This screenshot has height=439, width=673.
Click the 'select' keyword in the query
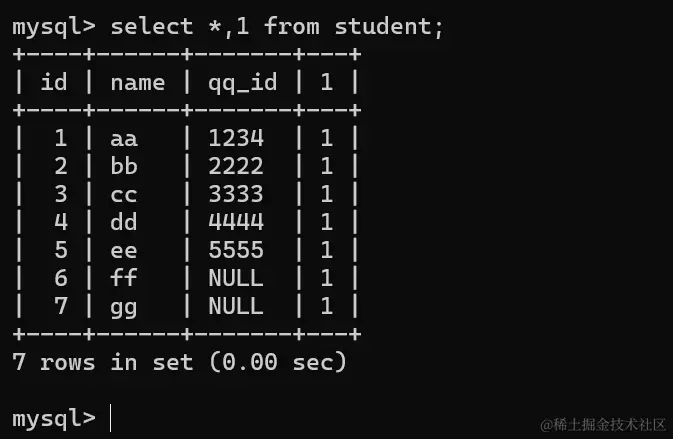point(152,27)
